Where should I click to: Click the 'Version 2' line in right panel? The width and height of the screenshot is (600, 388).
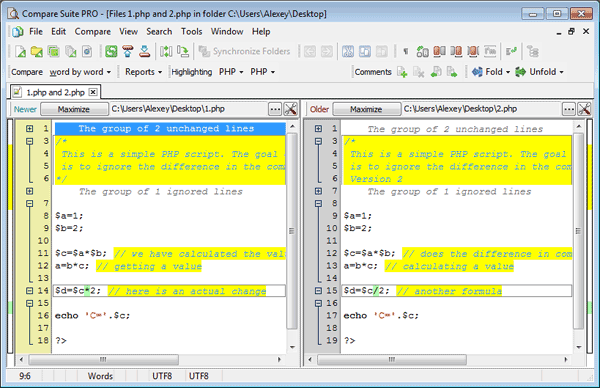(376, 179)
